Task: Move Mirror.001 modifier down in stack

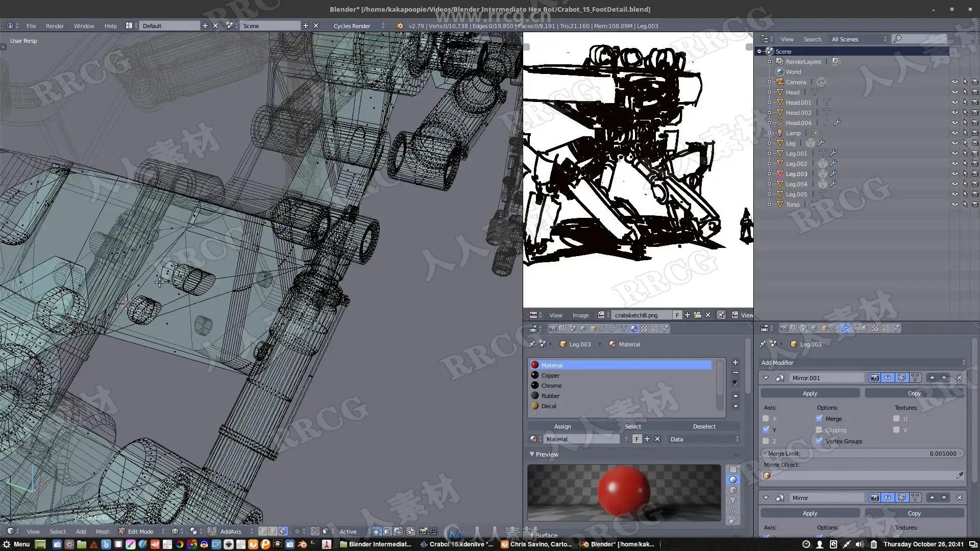Action: [x=944, y=378]
